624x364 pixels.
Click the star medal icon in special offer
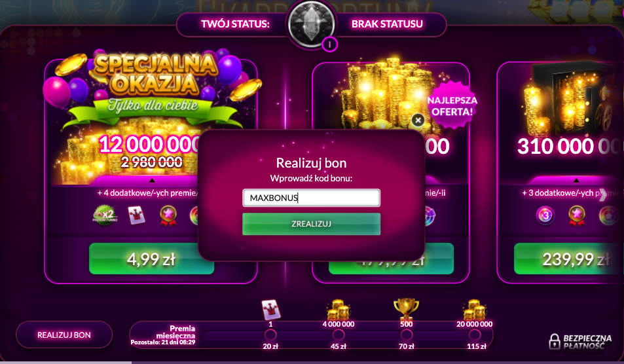point(168,215)
